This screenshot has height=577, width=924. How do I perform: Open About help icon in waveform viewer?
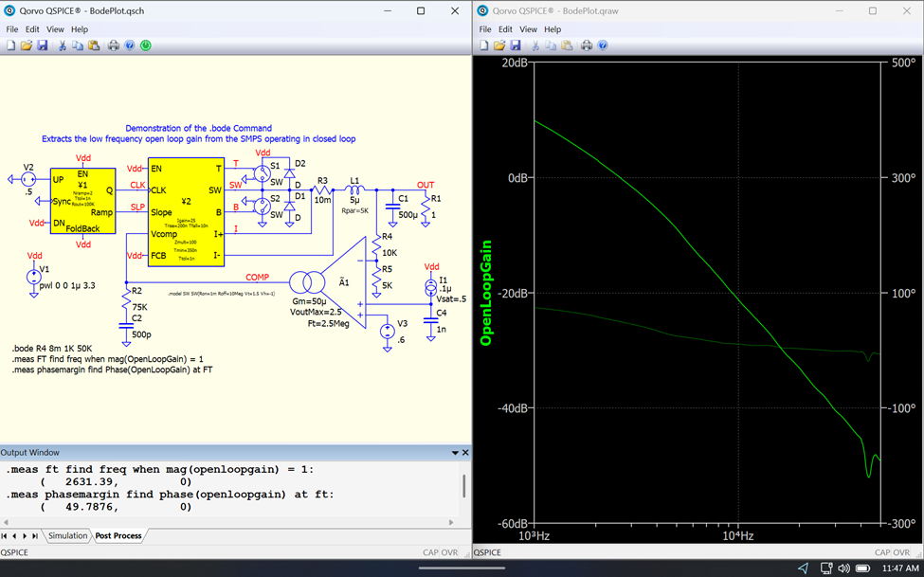click(x=603, y=45)
